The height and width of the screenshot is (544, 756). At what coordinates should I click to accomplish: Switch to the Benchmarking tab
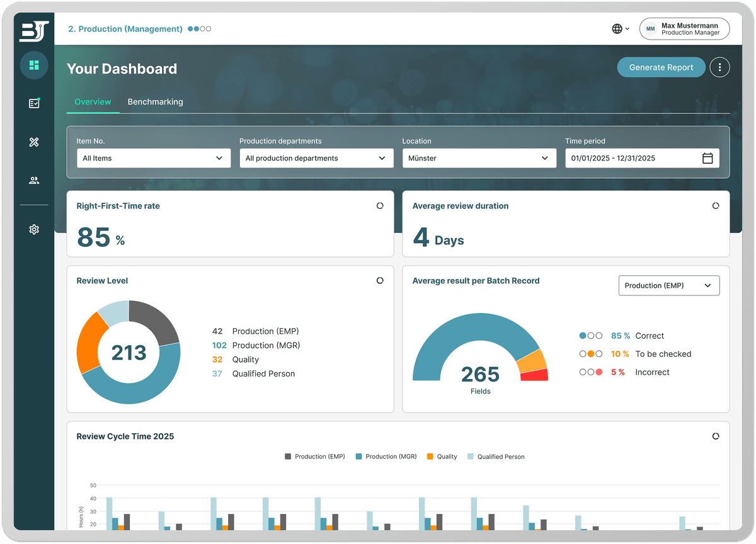click(x=155, y=102)
